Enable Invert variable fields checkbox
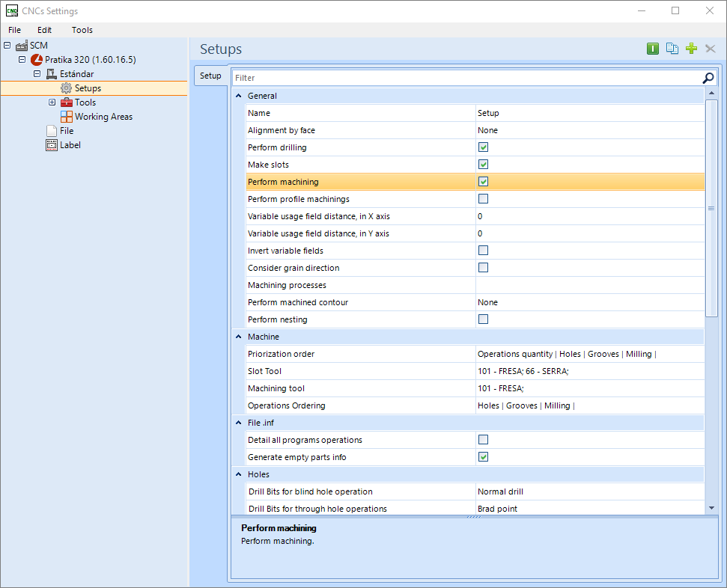The image size is (727, 588). (483, 251)
